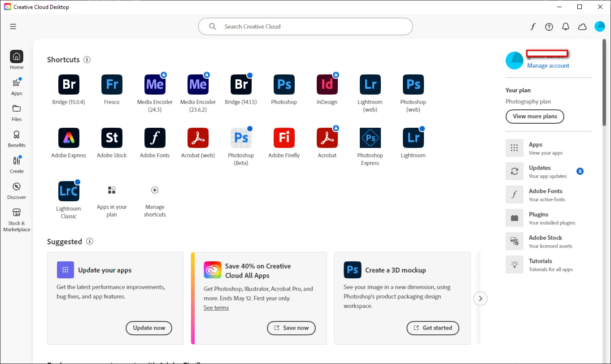Show Shortcuts info tooltip icon
The height and width of the screenshot is (364, 611).
coord(87,60)
